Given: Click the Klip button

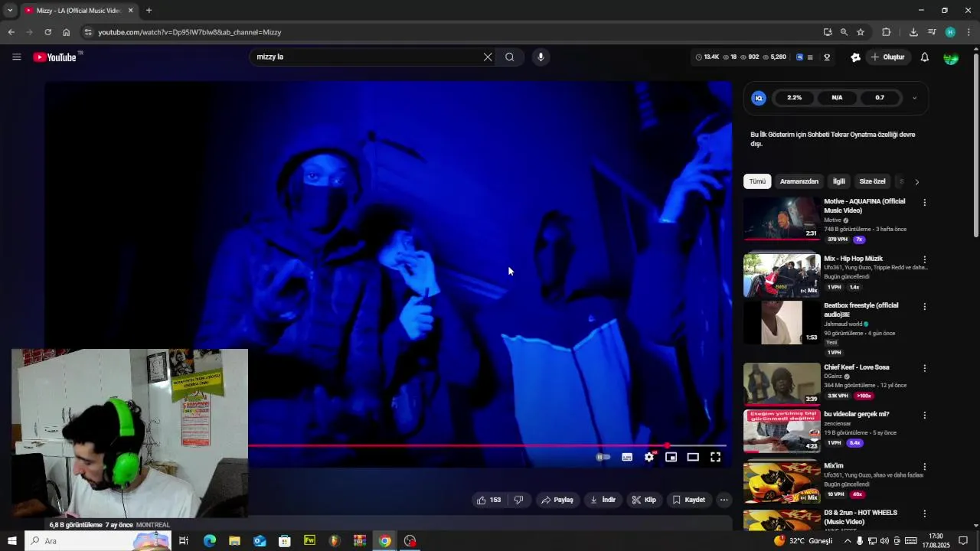Looking at the screenshot, I should pos(644,500).
